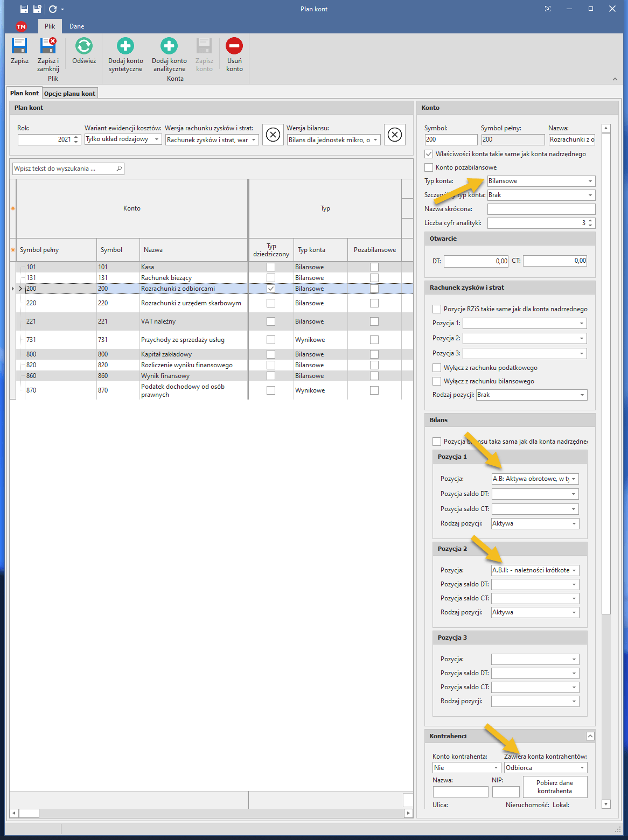This screenshot has height=840, width=628.
Task: Toggle Wyłącz z rachunku podatkowego checkbox
Action: (437, 368)
